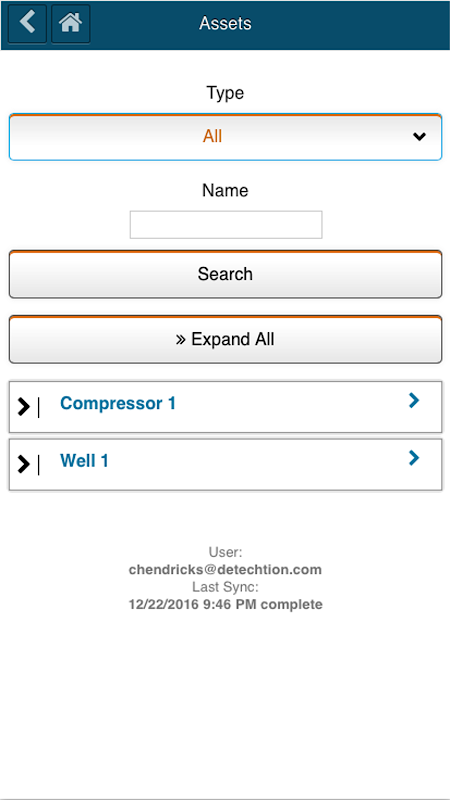Viewport: 450px width, 800px height.
Task: Click the black arrow in Type selector
Action: click(419, 136)
